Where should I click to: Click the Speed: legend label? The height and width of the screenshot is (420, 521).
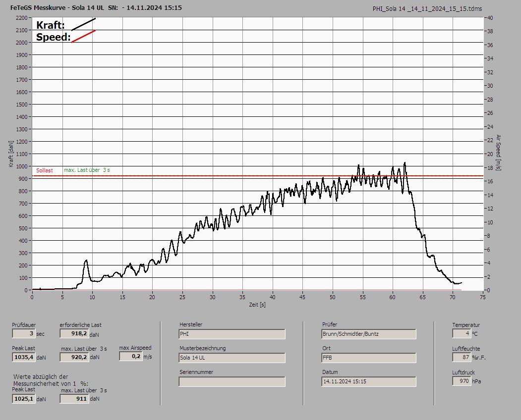point(53,37)
